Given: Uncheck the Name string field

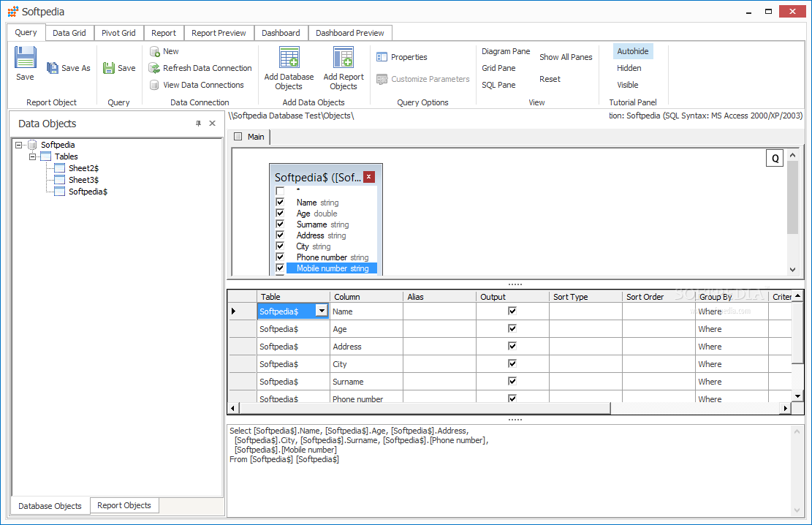Looking at the screenshot, I should tap(280, 202).
